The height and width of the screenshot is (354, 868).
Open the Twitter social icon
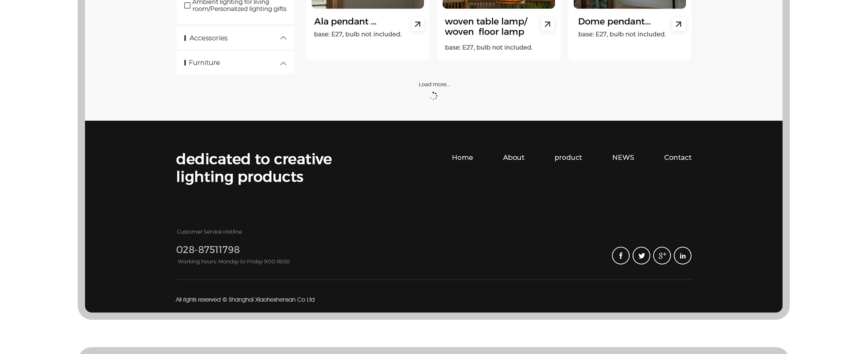[x=642, y=256]
